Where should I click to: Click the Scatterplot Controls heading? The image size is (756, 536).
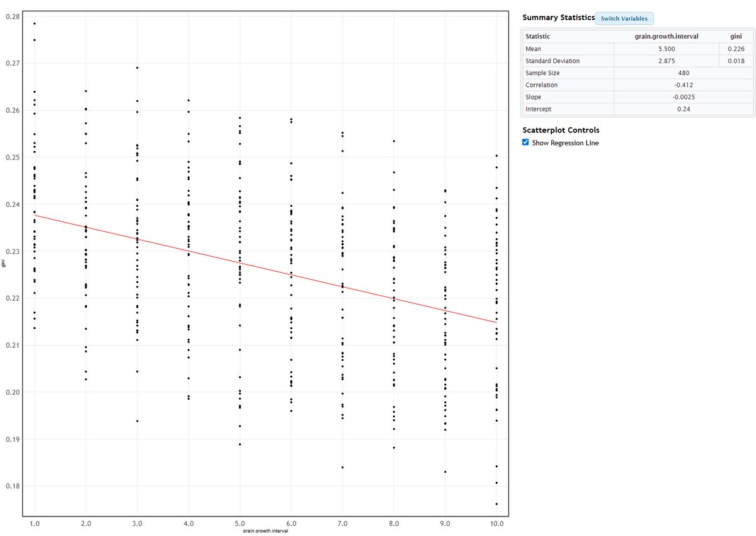point(561,130)
